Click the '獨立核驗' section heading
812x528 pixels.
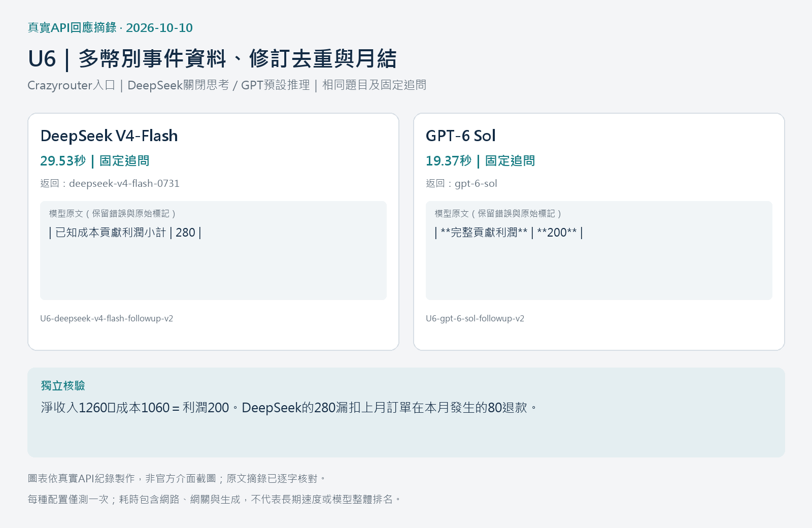coord(63,385)
